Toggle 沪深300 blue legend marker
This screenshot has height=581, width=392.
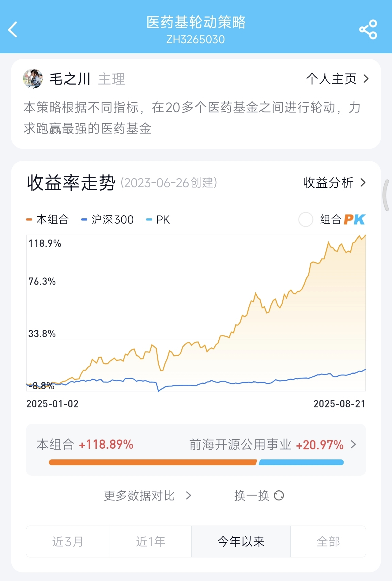click(x=84, y=220)
